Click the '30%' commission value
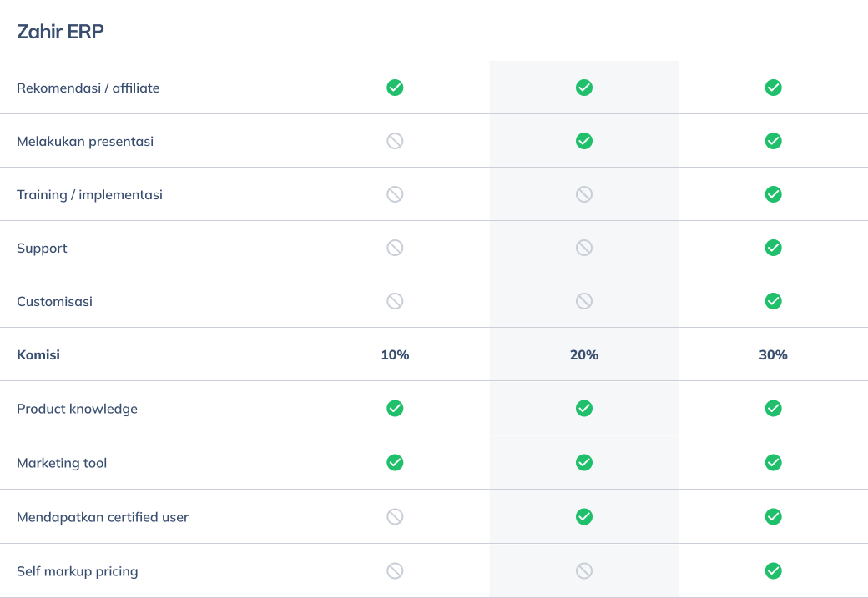 [774, 355]
